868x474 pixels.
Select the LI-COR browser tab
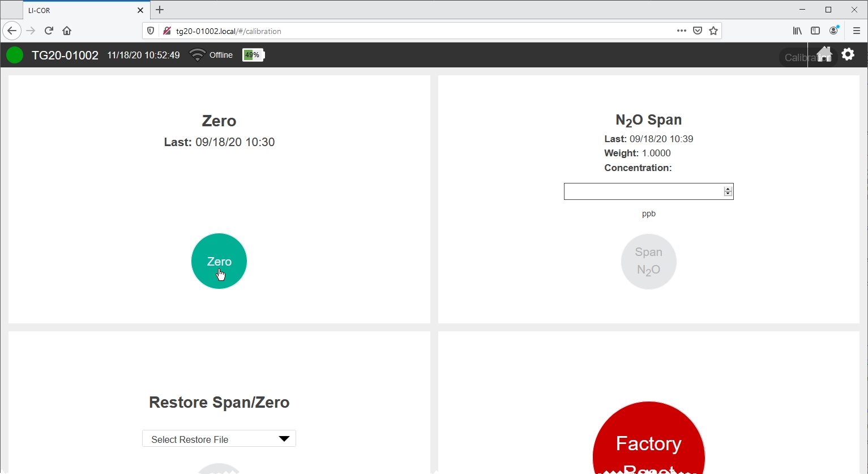point(79,10)
